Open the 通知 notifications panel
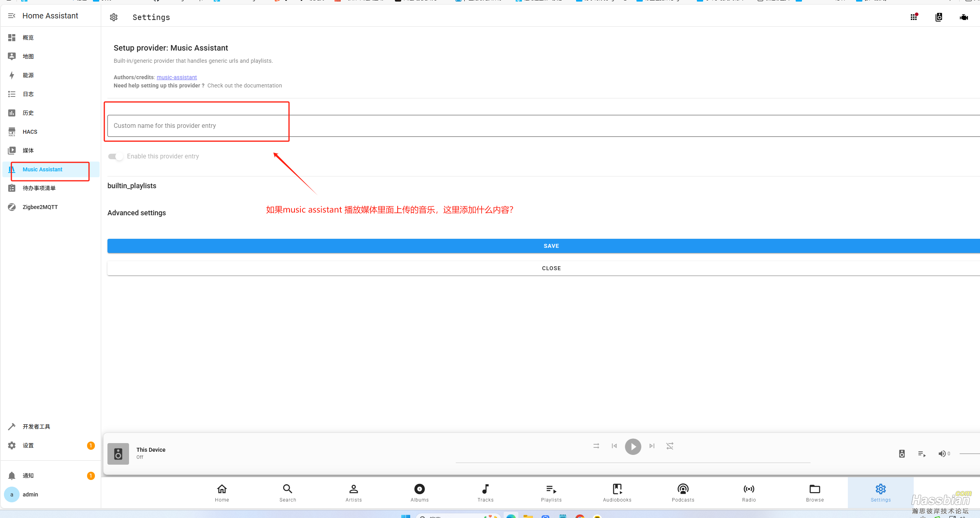This screenshot has width=980, height=518. pos(50,476)
